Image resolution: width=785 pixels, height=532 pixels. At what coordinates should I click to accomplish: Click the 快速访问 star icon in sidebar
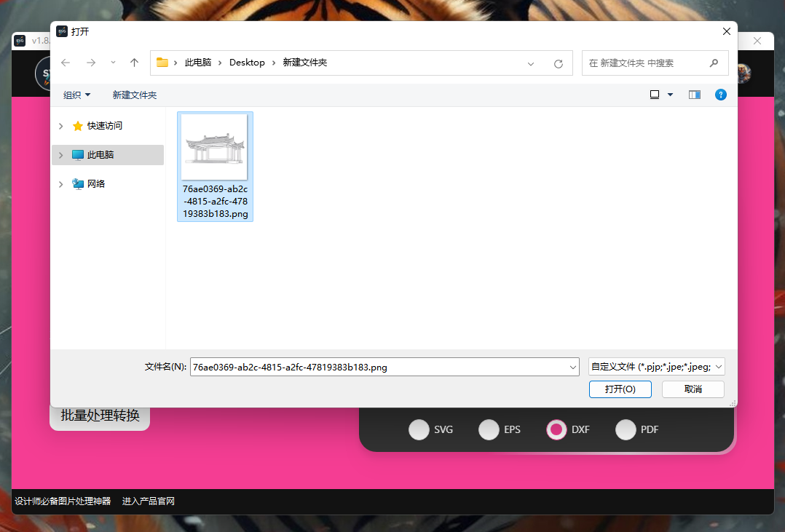(x=78, y=125)
